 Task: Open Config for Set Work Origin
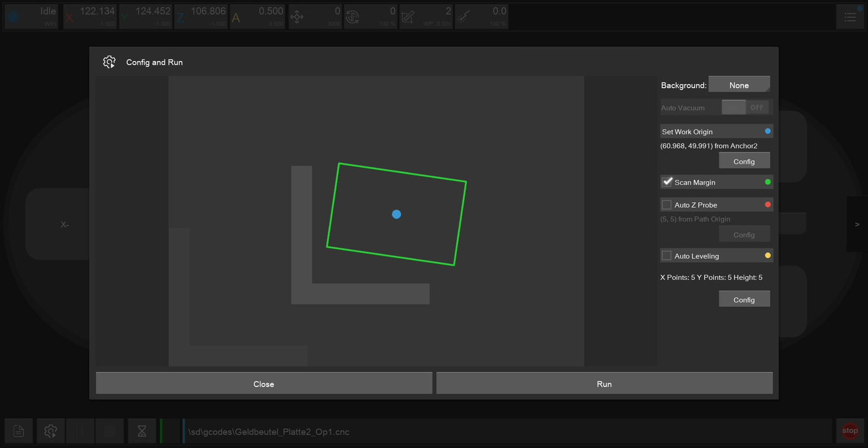click(744, 161)
